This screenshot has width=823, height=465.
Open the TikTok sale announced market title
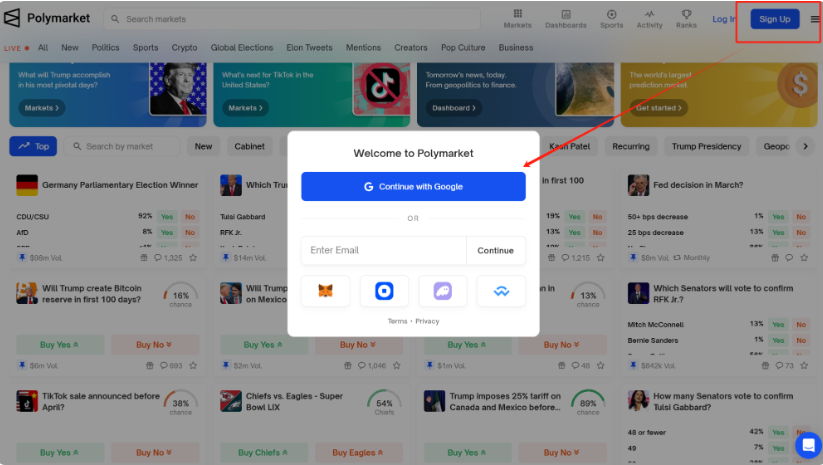click(x=101, y=401)
